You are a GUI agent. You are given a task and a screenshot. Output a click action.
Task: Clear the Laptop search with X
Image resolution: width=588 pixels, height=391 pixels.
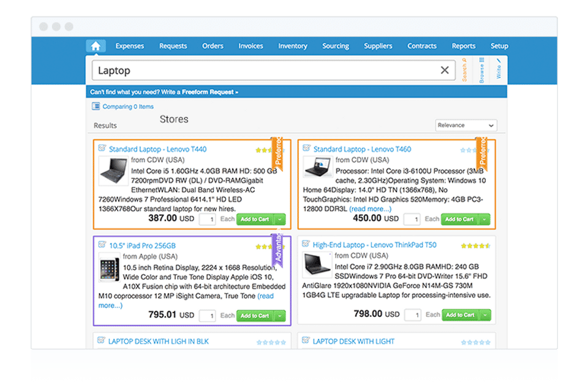coord(445,70)
